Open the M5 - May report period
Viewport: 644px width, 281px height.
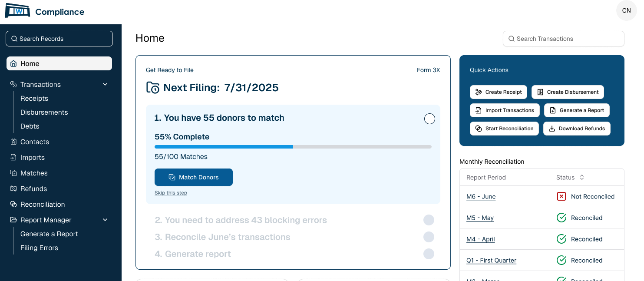coord(480,218)
